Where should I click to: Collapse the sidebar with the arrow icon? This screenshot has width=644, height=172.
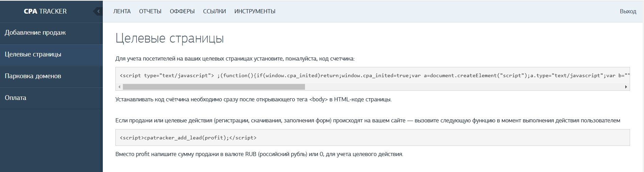pos(98,11)
